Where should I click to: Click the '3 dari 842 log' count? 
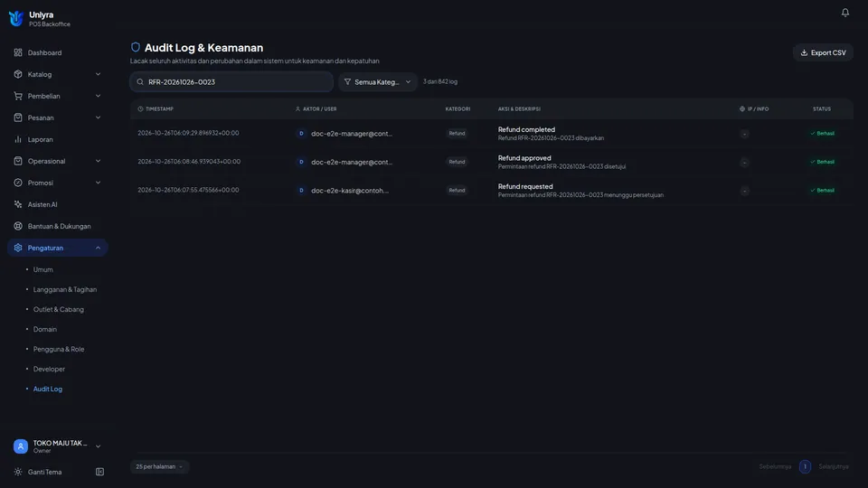(440, 81)
